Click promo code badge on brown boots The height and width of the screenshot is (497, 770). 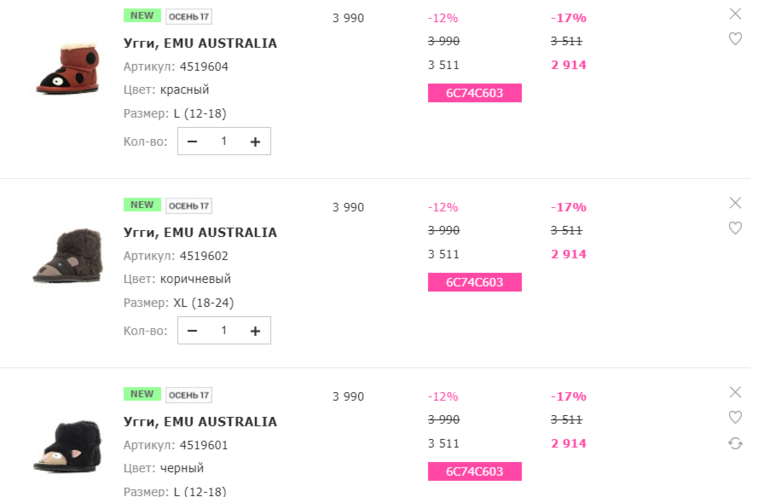[475, 282]
